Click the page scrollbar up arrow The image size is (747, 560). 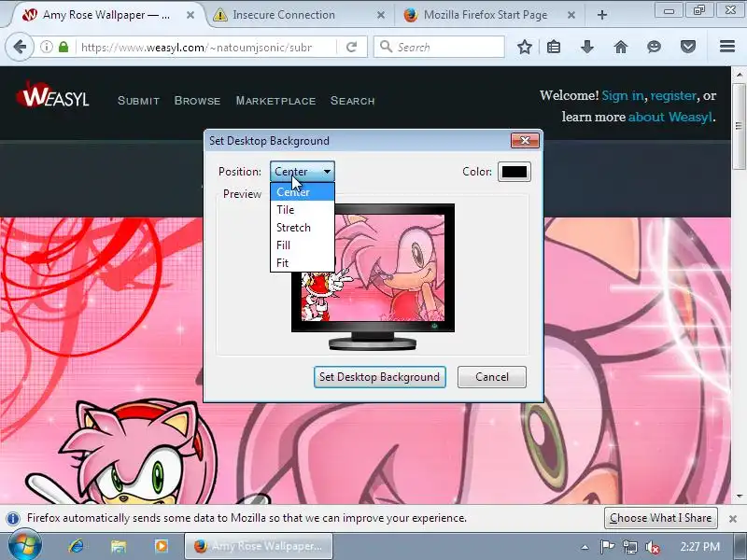pyautogui.click(x=739, y=75)
